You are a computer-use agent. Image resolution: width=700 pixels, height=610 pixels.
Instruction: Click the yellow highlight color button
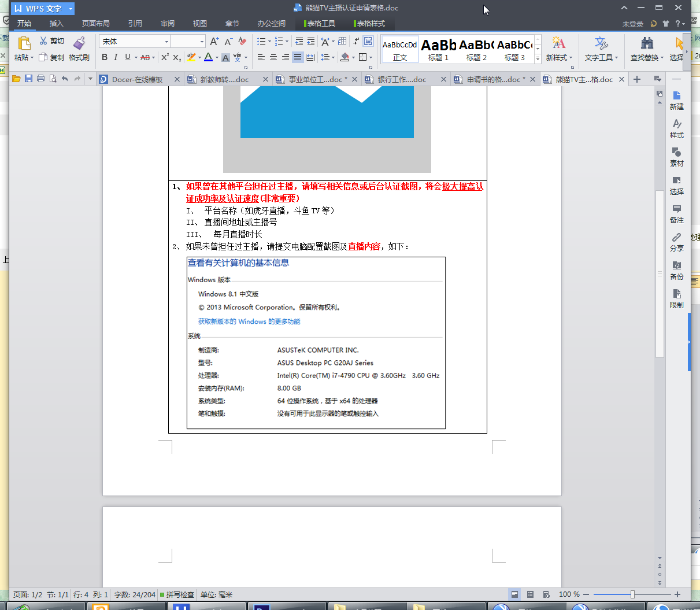point(191,57)
